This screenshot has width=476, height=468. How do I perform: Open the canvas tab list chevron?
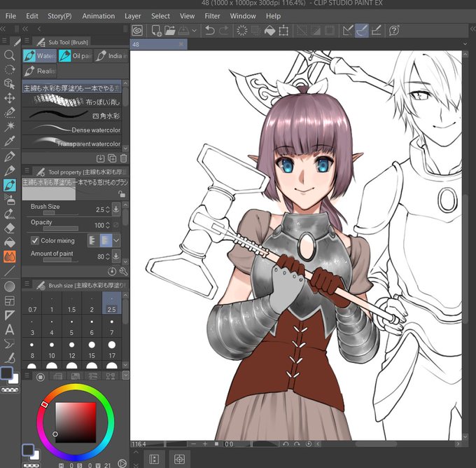coord(465,43)
